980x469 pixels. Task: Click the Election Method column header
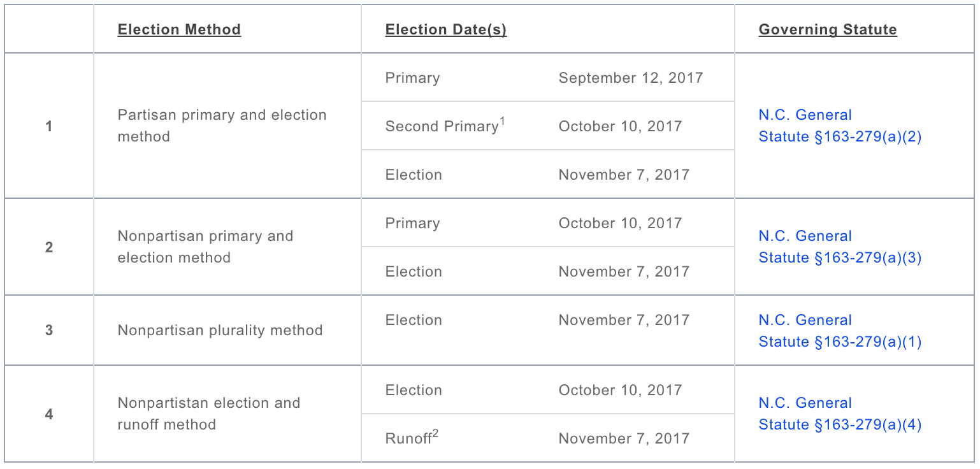[179, 29]
